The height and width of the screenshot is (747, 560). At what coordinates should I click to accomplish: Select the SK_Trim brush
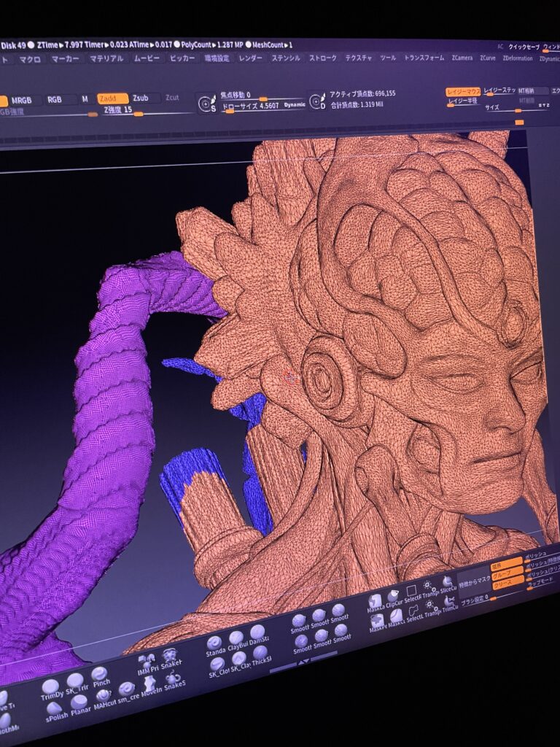point(76,684)
